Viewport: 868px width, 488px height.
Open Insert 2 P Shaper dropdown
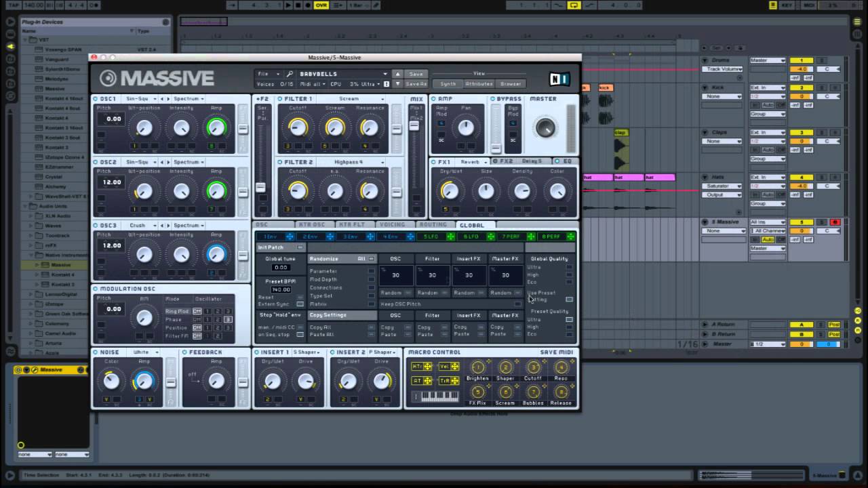tap(384, 352)
